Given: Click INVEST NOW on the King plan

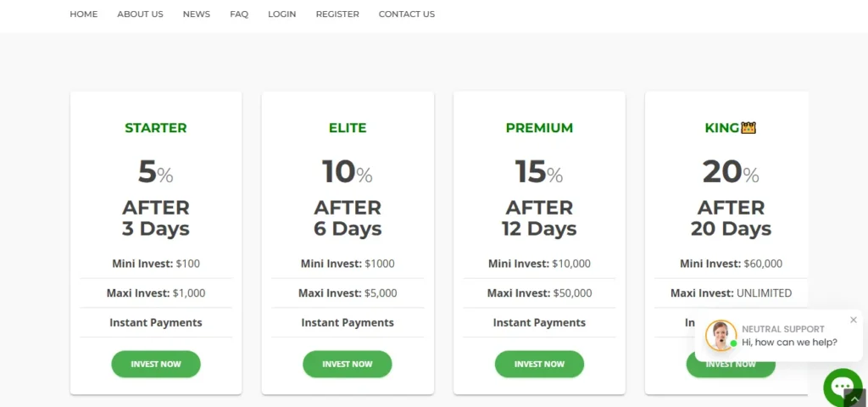Looking at the screenshot, I should point(731,369).
